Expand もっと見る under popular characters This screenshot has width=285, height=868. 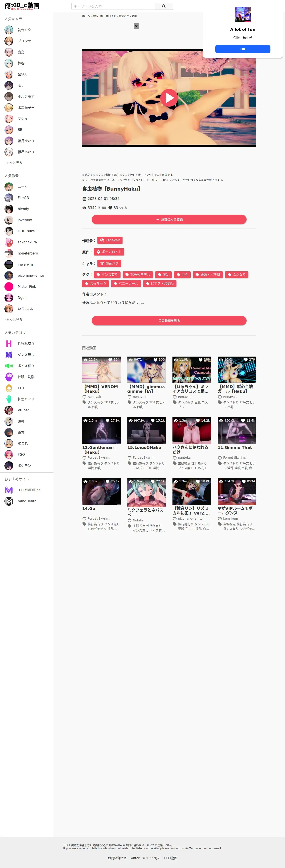click(14, 163)
